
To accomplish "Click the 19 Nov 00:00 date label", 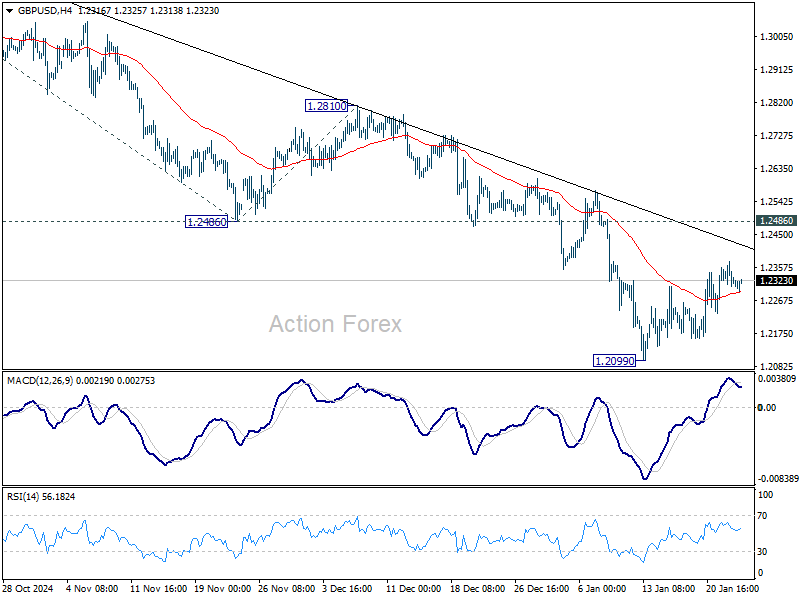I will point(222,588).
